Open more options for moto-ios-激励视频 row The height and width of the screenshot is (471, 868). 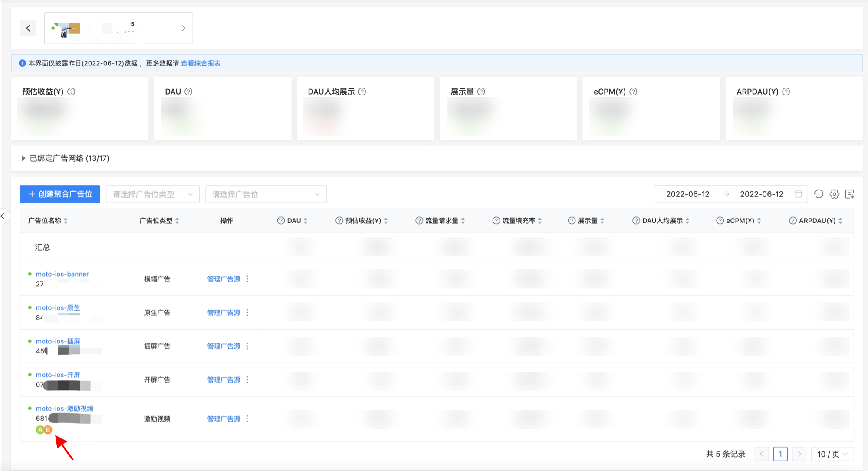[247, 419]
